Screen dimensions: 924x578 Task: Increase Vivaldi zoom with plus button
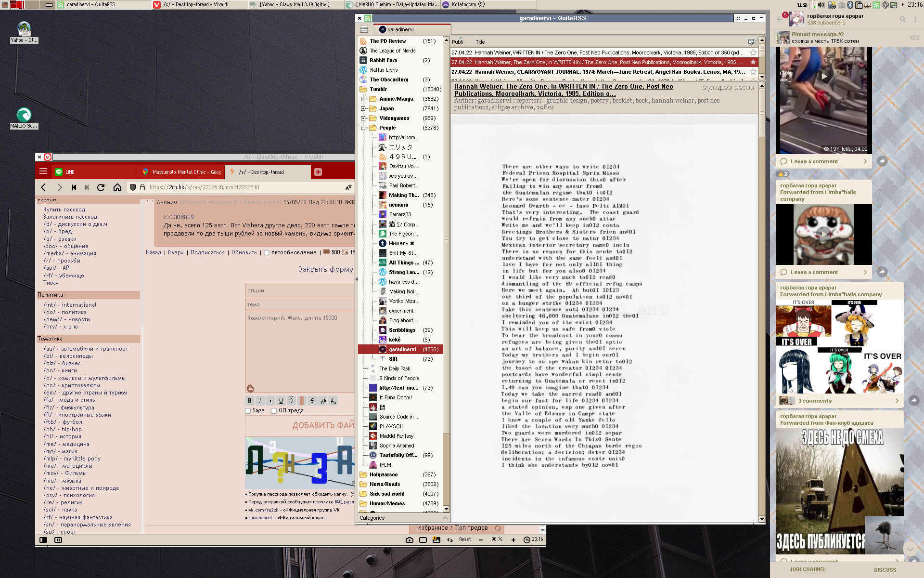pos(513,540)
